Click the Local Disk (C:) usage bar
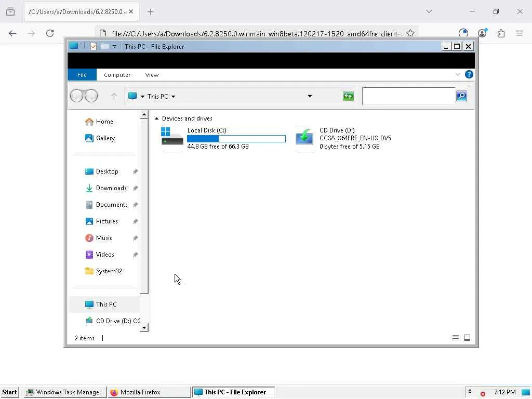 (x=236, y=138)
